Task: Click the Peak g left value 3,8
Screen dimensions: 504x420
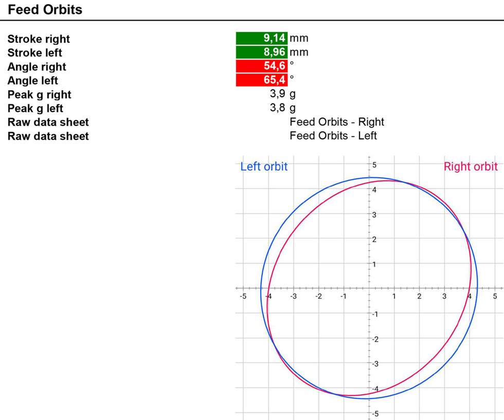Action: (x=278, y=108)
